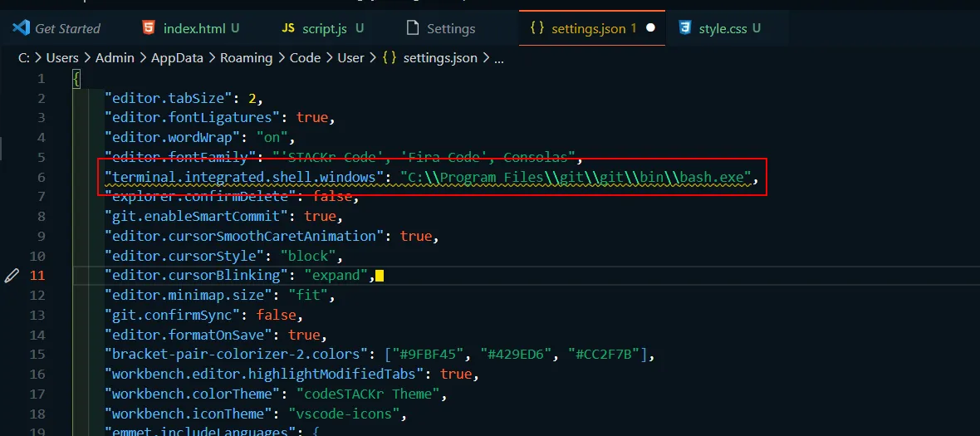Screen dimensions: 980x436
Task: Click the false value of explorer.confirmDelete
Action: coord(332,197)
